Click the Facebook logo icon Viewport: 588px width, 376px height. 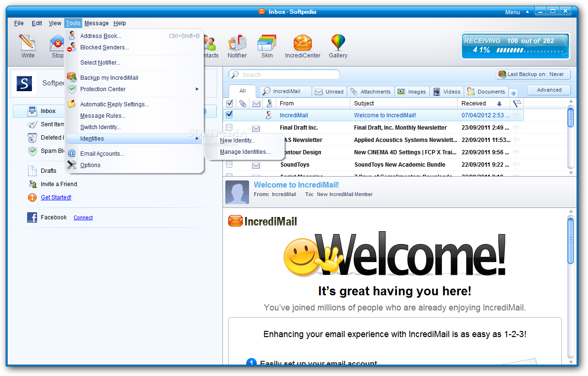(32, 217)
